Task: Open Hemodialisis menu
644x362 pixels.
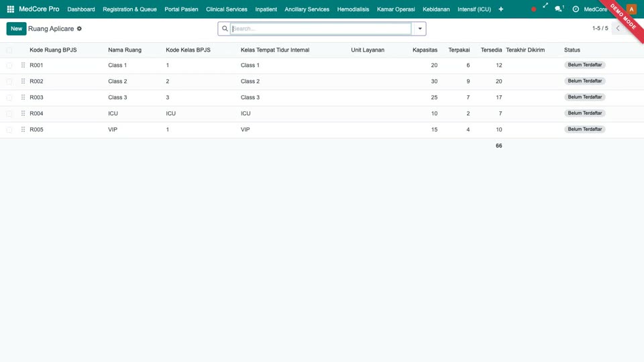Action: point(353,9)
